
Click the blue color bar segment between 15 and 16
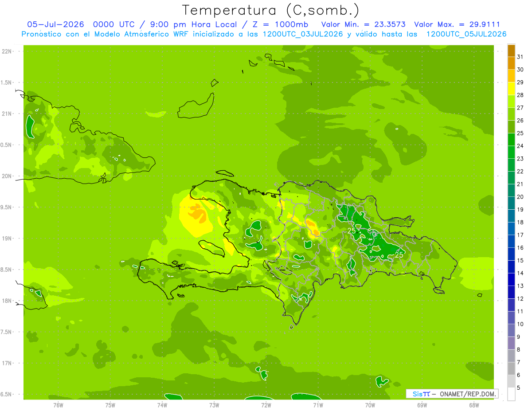[511, 254]
